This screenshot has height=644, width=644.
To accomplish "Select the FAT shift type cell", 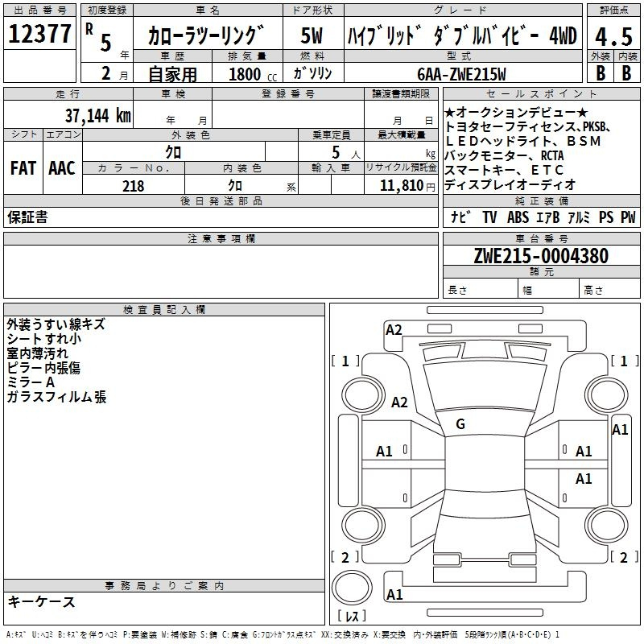I will (23, 168).
